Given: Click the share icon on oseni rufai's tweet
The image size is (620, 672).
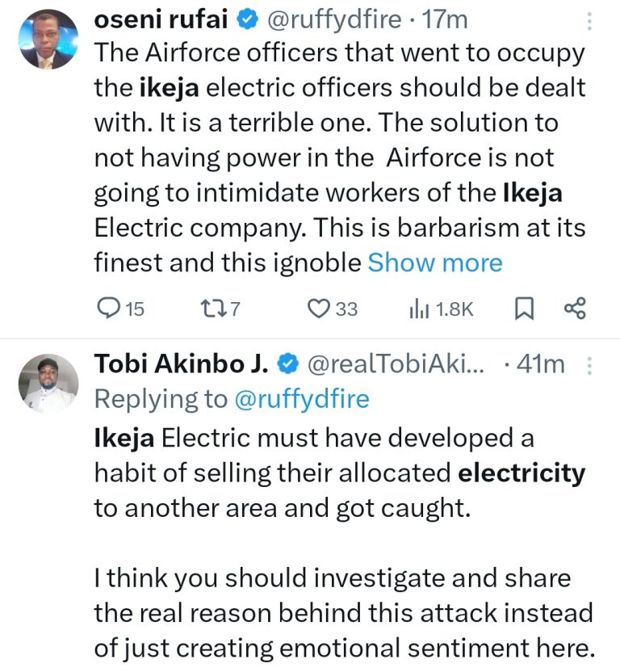Looking at the screenshot, I should pyautogui.click(x=574, y=309).
